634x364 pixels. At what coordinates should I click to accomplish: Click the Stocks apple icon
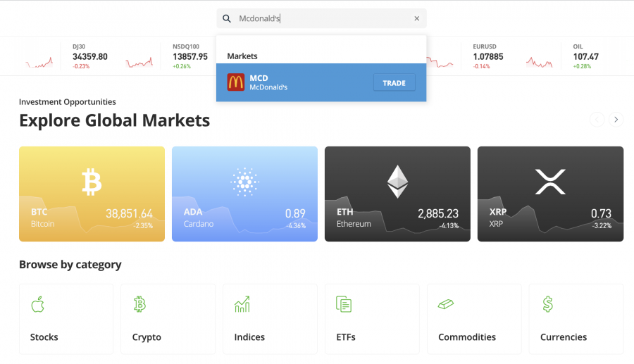37,304
